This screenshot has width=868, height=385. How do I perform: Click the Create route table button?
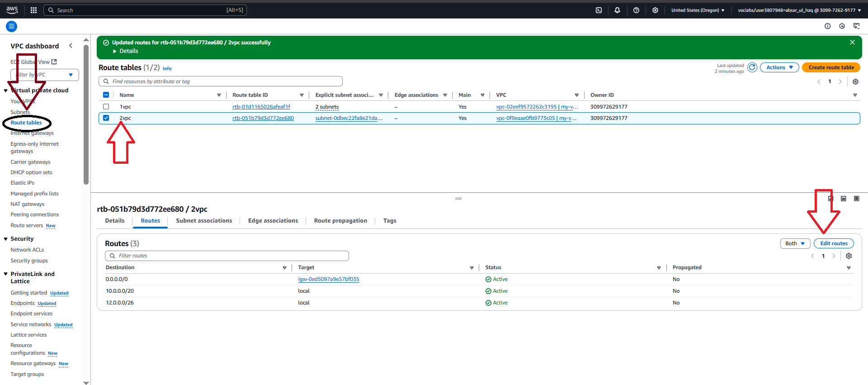831,67
